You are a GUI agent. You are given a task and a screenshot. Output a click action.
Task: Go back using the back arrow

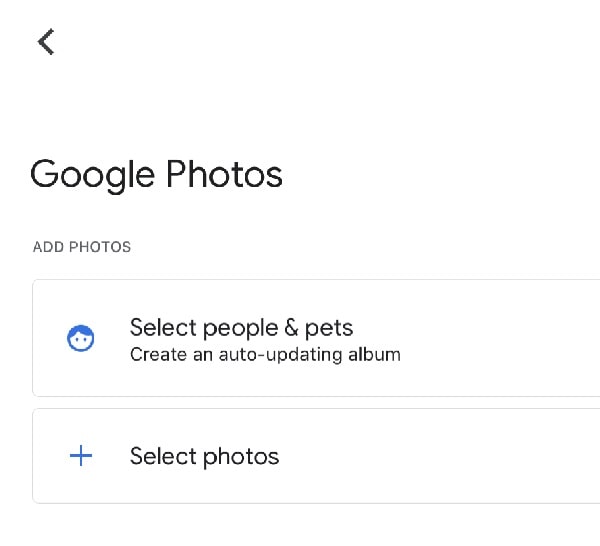(45, 41)
